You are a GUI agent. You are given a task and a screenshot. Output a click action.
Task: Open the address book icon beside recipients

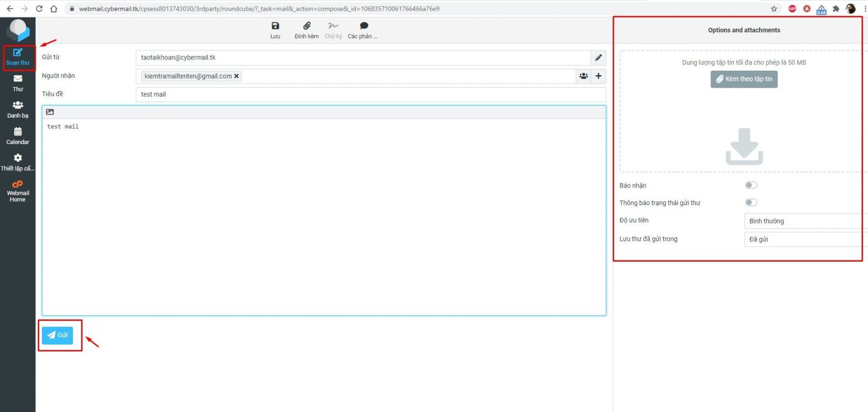(x=583, y=76)
